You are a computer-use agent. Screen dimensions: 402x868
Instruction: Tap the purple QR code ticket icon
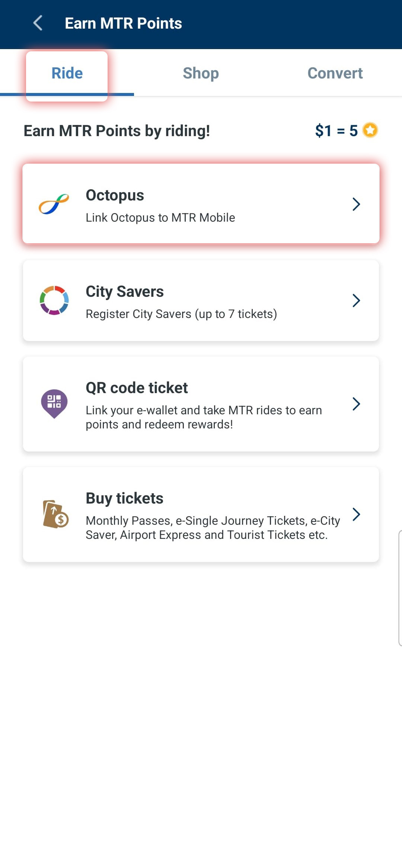point(54,404)
